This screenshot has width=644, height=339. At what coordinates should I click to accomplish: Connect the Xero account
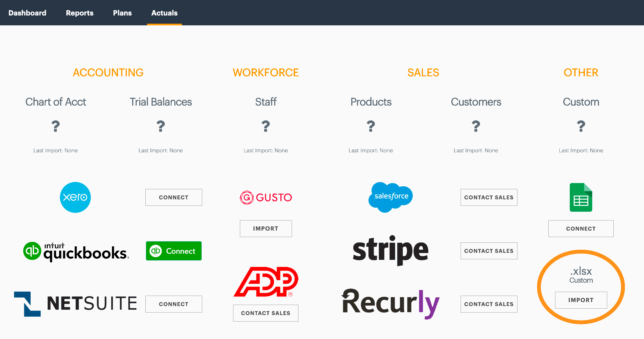pyautogui.click(x=174, y=197)
